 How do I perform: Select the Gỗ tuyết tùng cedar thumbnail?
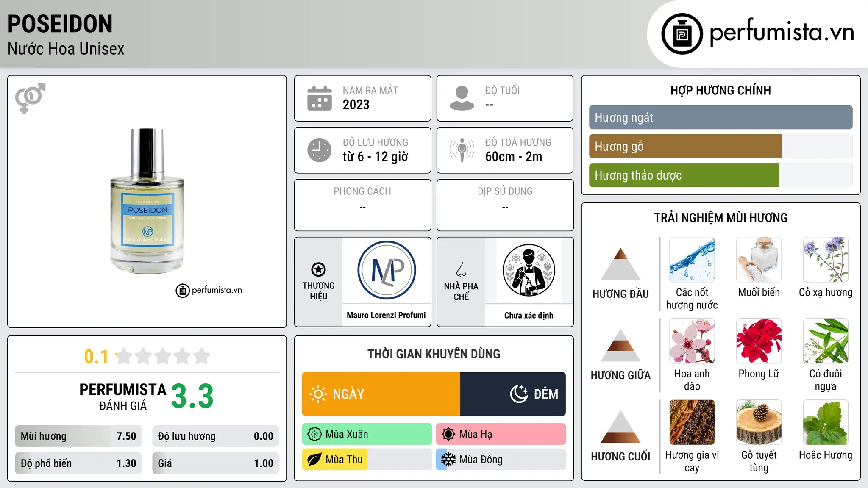point(759,422)
